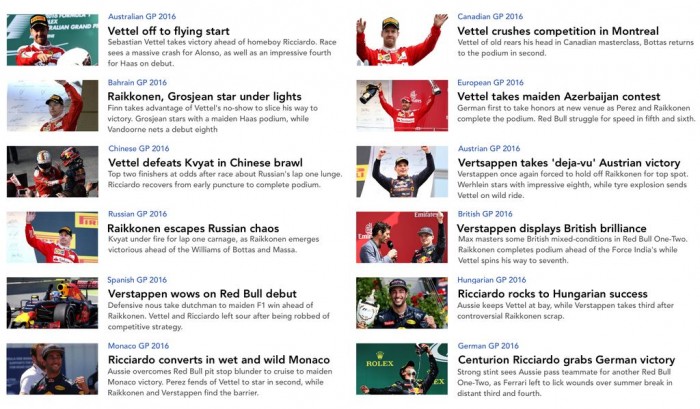Select the Red Bull car thumbnail

52,303
